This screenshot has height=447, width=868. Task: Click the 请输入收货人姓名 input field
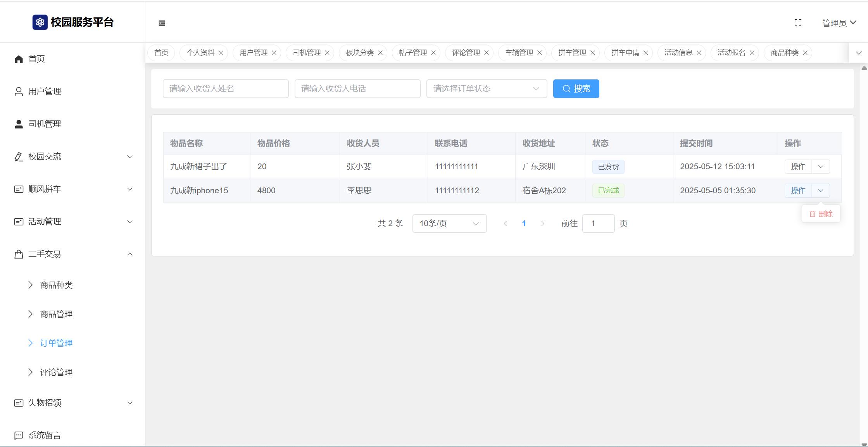click(x=225, y=89)
